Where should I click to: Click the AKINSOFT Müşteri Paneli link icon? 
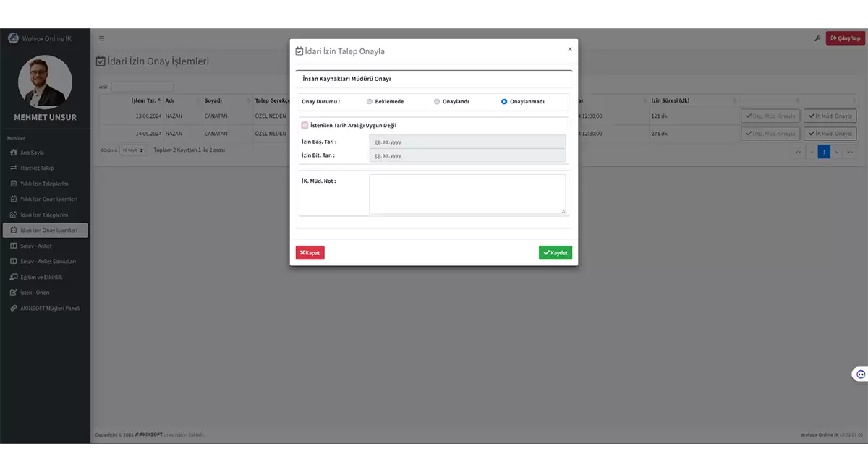coord(13,309)
